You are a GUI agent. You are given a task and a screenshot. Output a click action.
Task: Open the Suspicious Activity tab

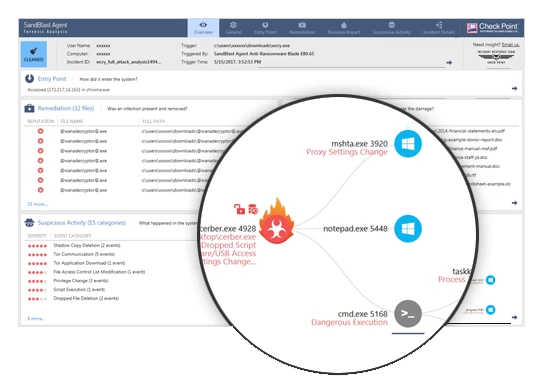pyautogui.click(x=392, y=28)
